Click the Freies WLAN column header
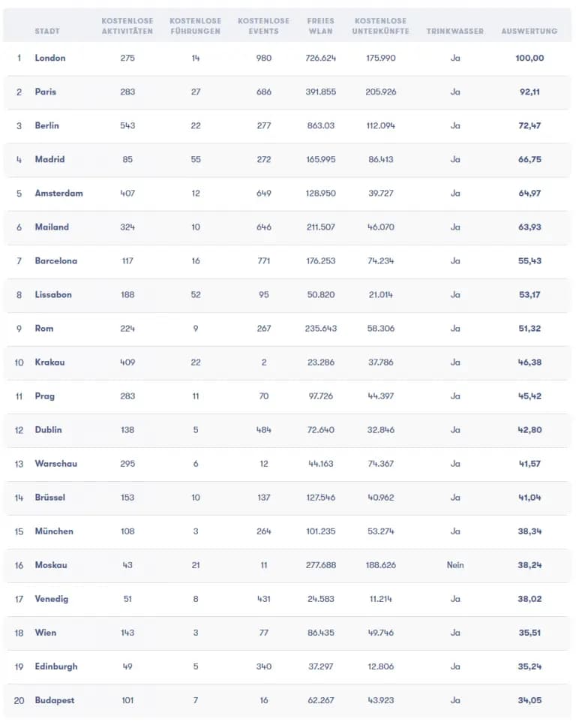This screenshot has height=728, width=576. pos(321,26)
